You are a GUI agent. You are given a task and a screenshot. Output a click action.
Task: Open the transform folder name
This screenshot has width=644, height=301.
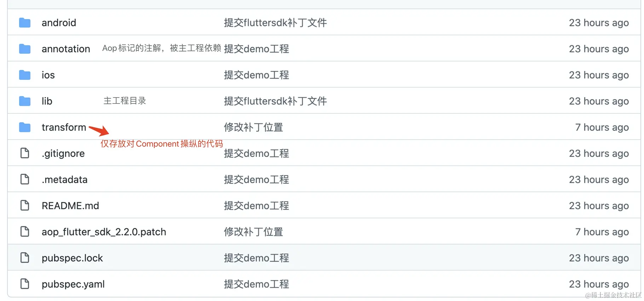(x=64, y=127)
